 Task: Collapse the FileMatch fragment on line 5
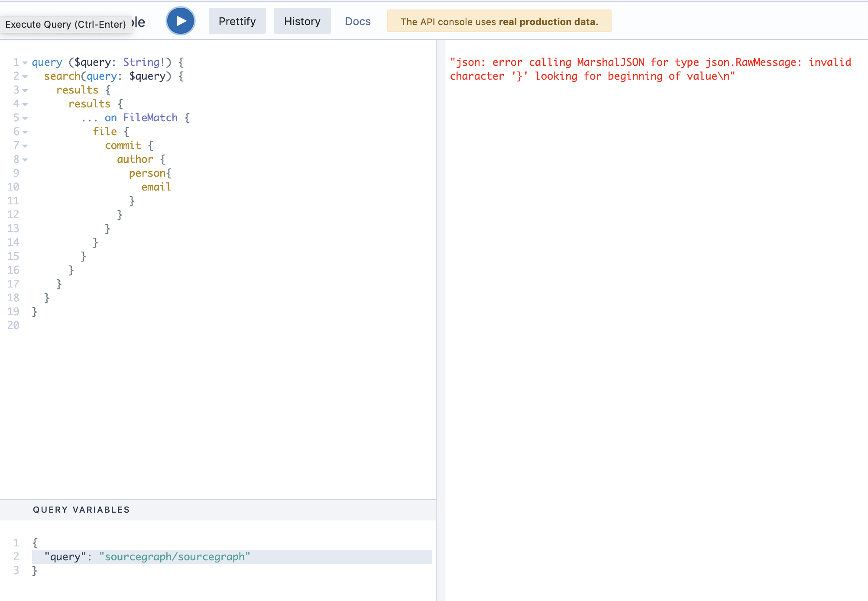click(x=25, y=118)
